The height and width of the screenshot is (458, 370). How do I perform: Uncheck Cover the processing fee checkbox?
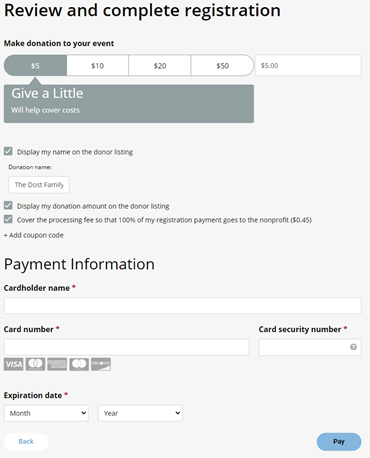coord(8,219)
